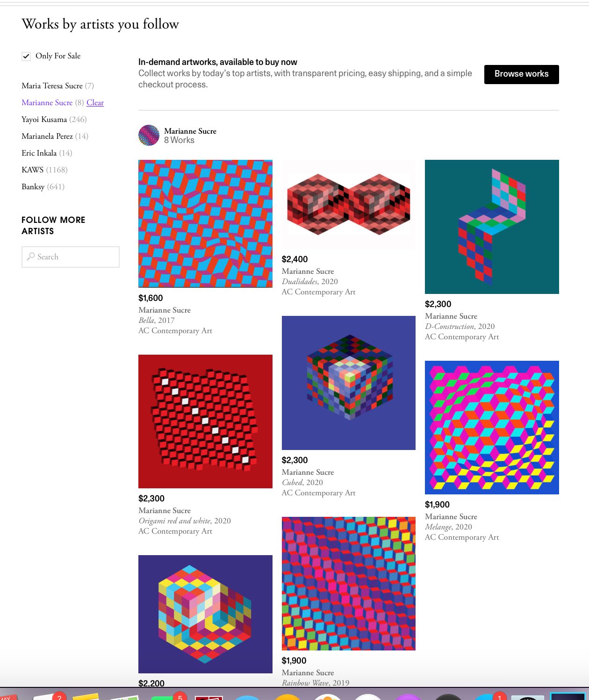Open Mail from the dock
The height and width of the screenshot is (700, 589).
point(48,698)
